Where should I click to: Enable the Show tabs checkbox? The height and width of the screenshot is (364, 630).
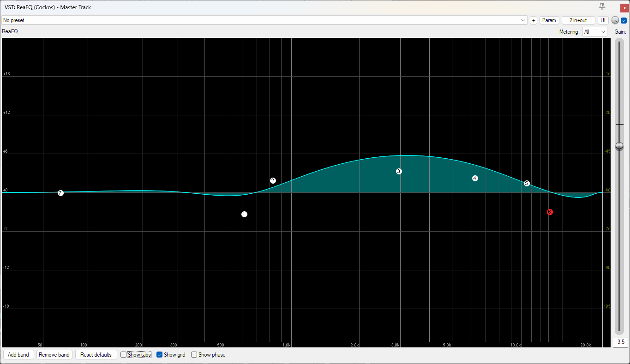pyautogui.click(x=123, y=355)
